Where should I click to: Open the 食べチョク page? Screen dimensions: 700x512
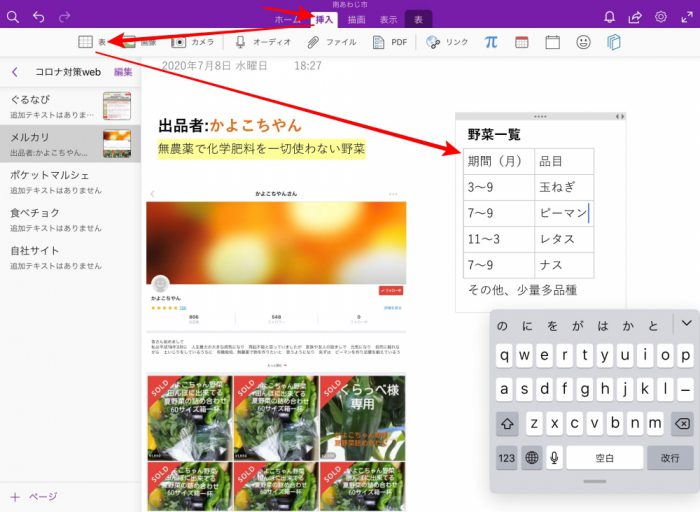[x=70, y=219]
